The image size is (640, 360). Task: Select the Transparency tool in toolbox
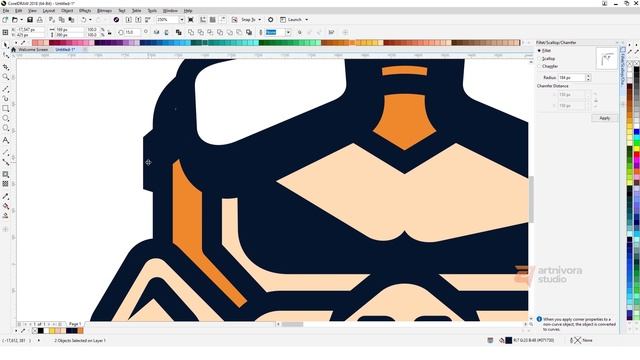(x=6, y=184)
